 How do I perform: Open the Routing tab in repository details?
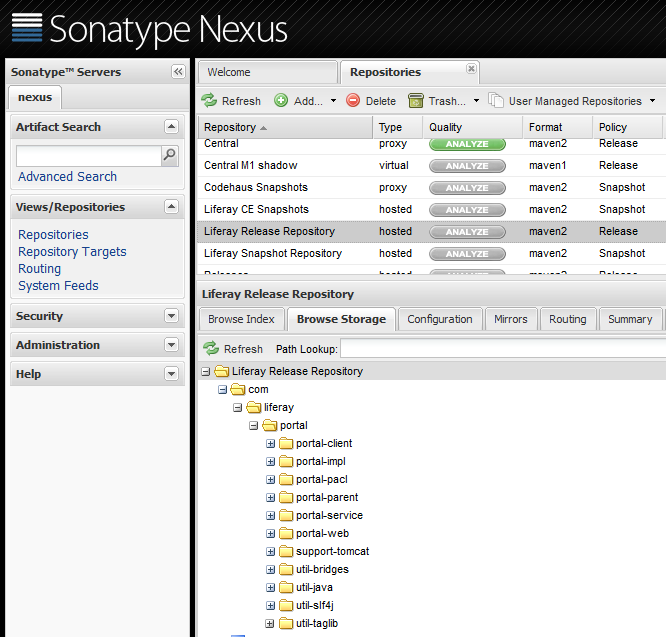pyautogui.click(x=567, y=319)
